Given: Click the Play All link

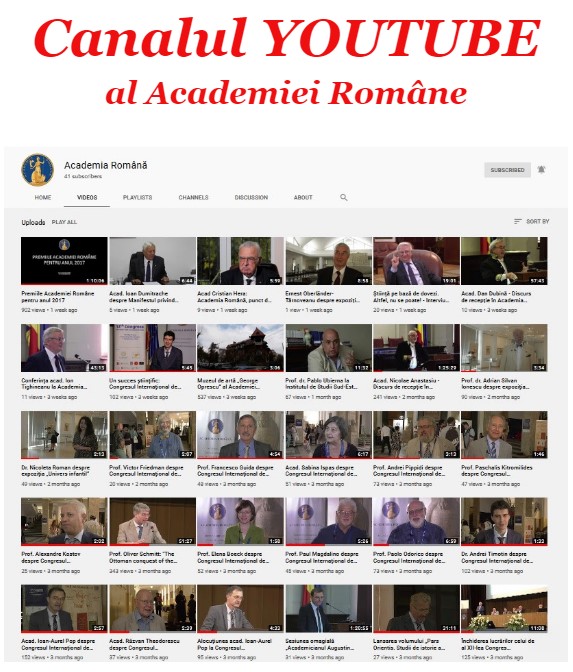Looking at the screenshot, I should pyautogui.click(x=64, y=222).
